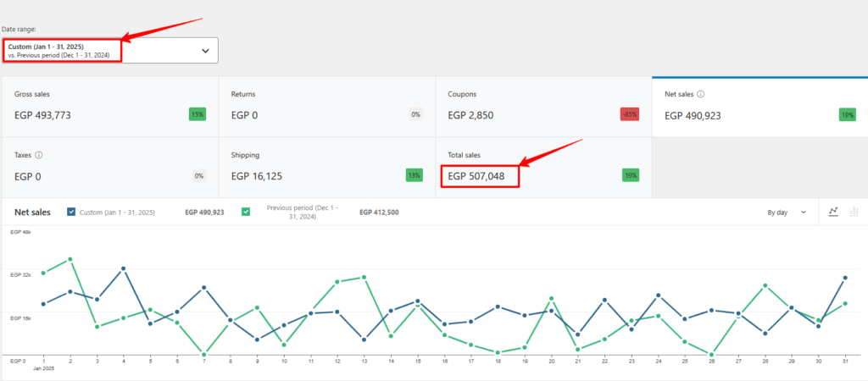Select the Returns summary card
Viewport: 868px width, 381px height.
pyautogui.click(x=326, y=107)
